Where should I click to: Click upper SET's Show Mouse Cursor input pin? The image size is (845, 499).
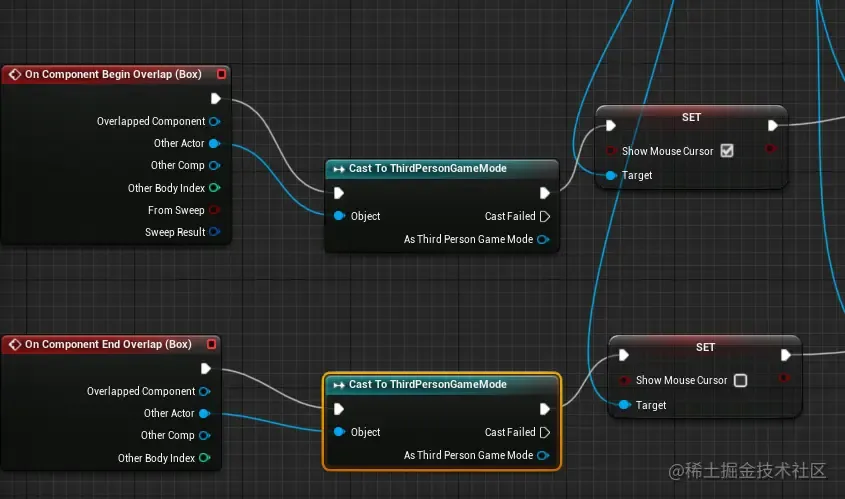click(x=611, y=150)
